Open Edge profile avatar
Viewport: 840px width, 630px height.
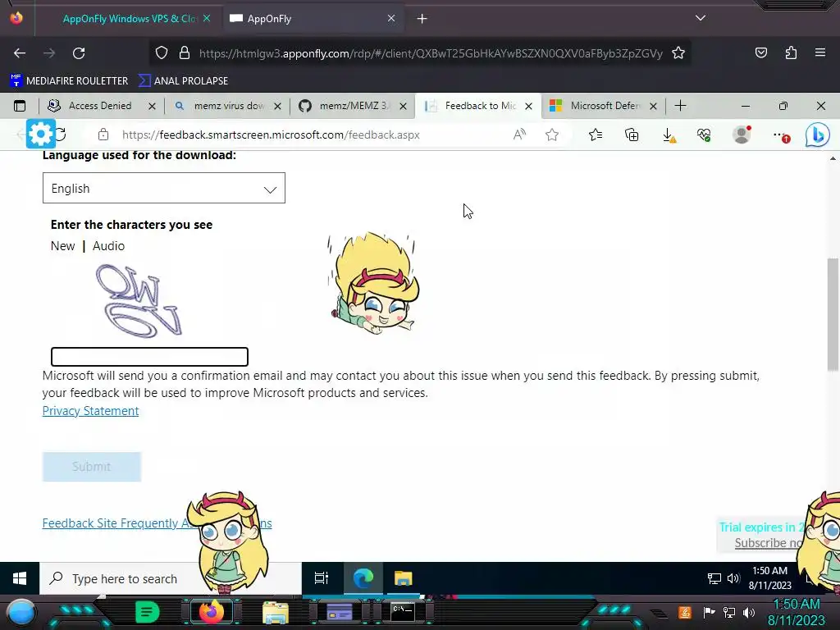[x=742, y=135]
